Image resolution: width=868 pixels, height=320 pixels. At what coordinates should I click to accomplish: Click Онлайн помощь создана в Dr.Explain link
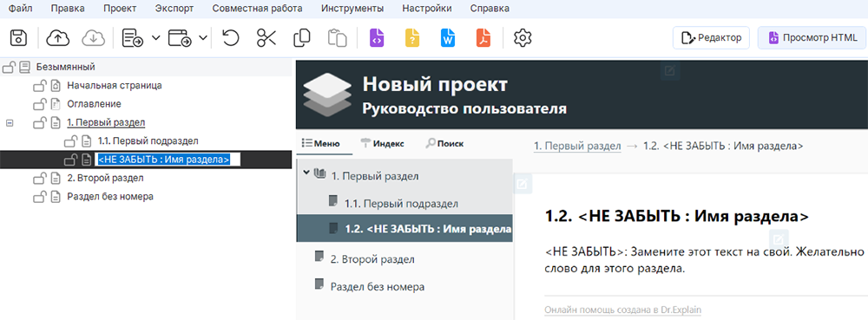(622, 310)
